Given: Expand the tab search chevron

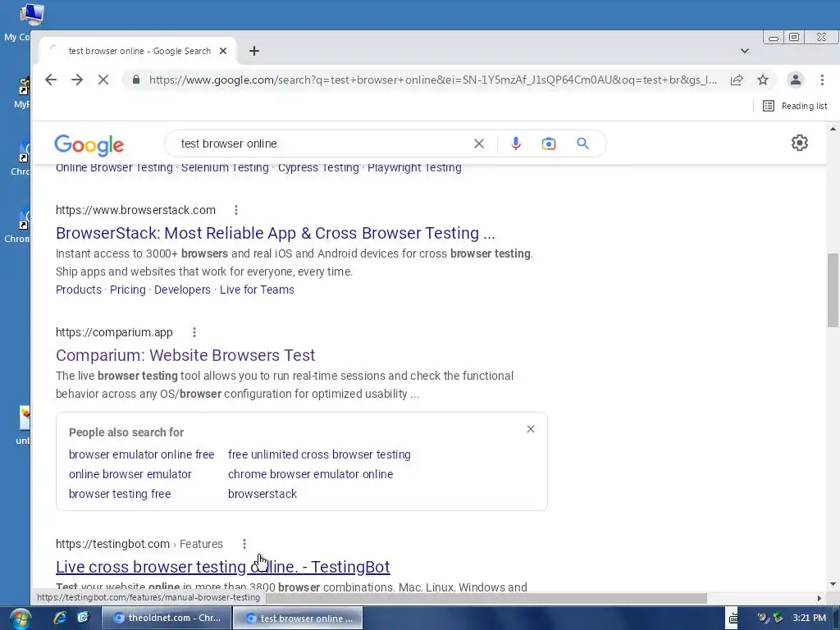Looking at the screenshot, I should click(x=745, y=51).
